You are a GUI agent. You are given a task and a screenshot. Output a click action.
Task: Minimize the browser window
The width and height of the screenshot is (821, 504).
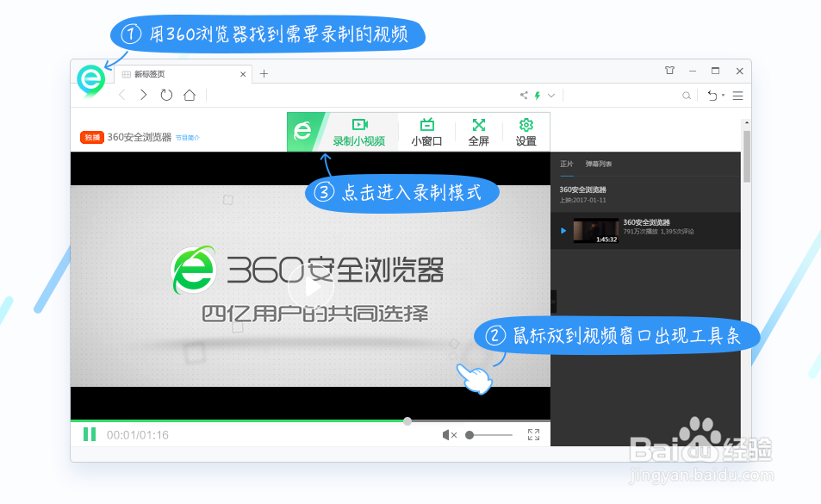pyautogui.click(x=692, y=71)
